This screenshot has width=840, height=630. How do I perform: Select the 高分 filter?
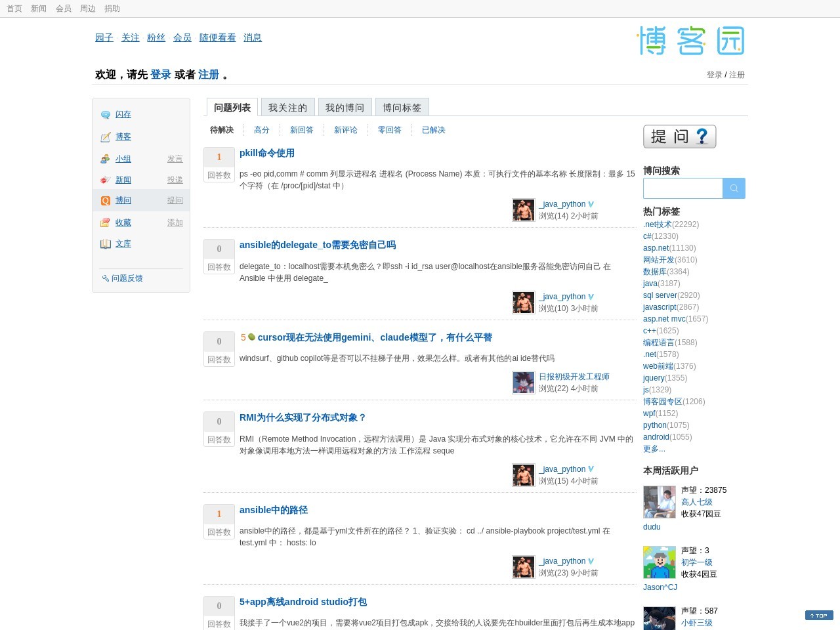click(262, 130)
